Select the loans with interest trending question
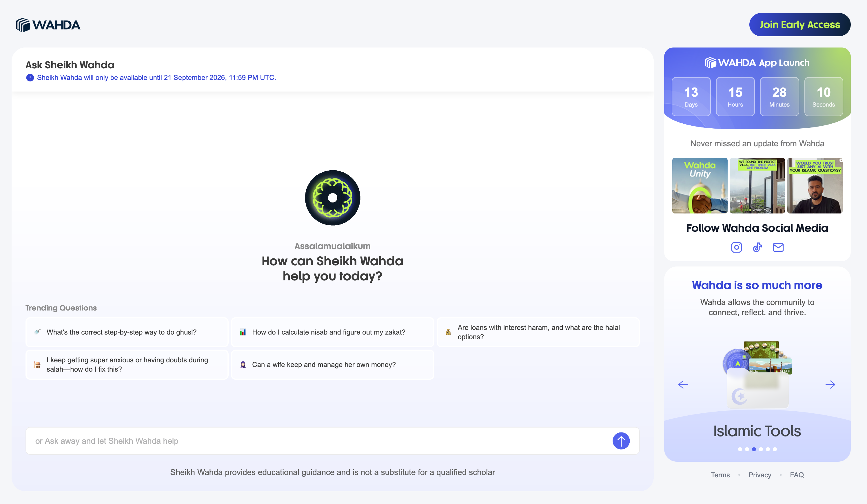The image size is (867, 504). click(x=538, y=332)
